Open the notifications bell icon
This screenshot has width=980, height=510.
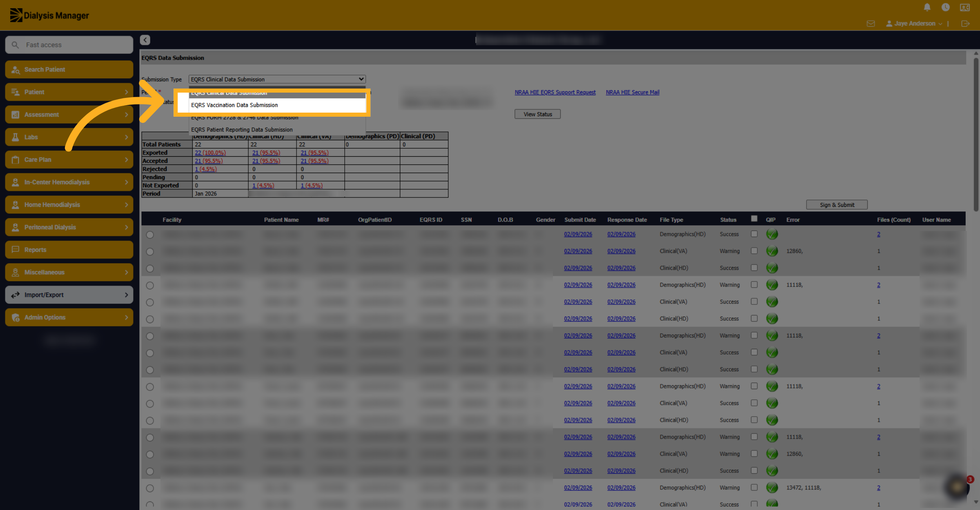coord(927,7)
